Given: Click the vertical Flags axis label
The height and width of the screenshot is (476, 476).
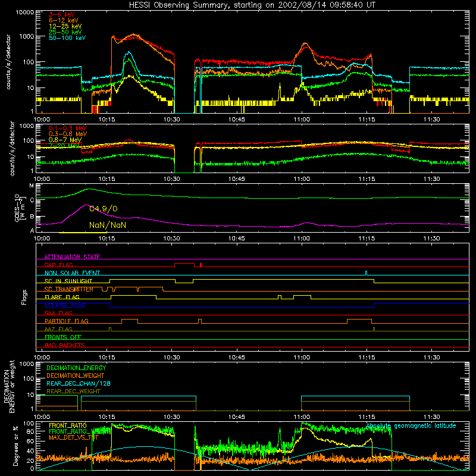Looking at the screenshot, I should tap(24, 297).
